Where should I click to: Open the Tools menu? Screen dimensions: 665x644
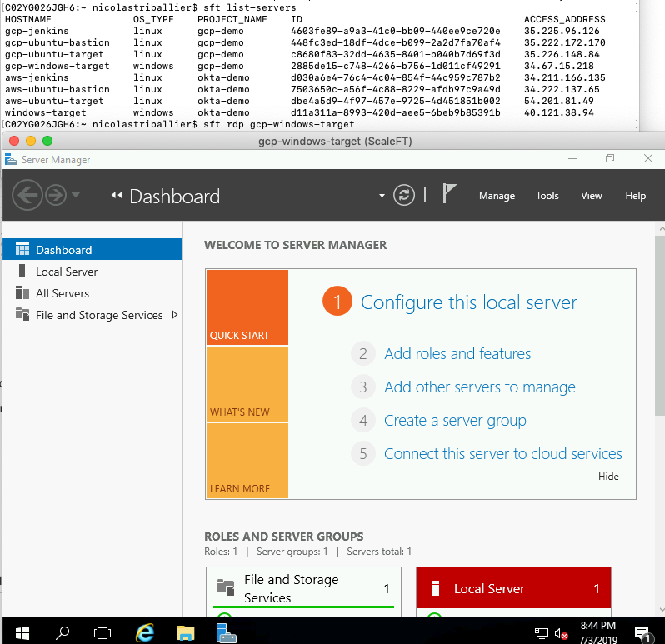point(547,196)
